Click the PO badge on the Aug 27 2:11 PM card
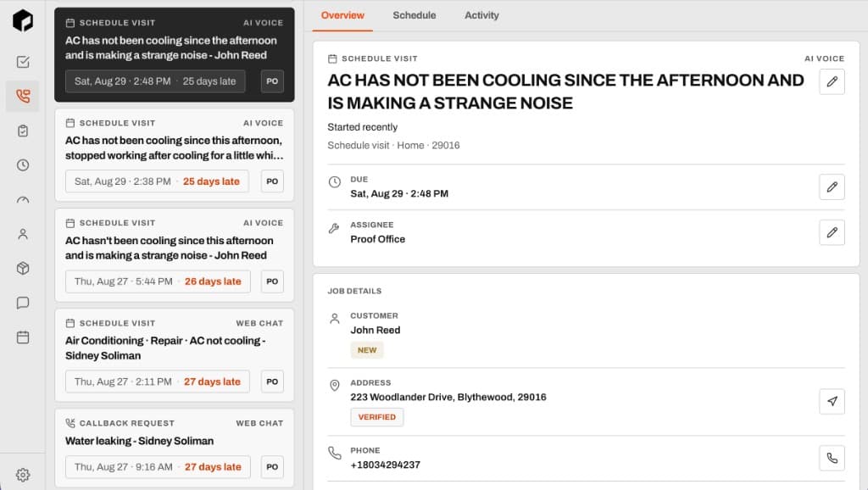 coord(272,381)
